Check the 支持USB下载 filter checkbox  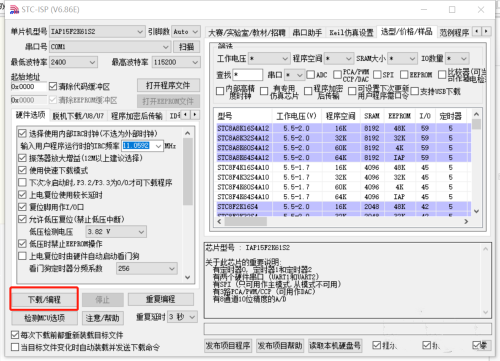pyautogui.click(x=415, y=91)
